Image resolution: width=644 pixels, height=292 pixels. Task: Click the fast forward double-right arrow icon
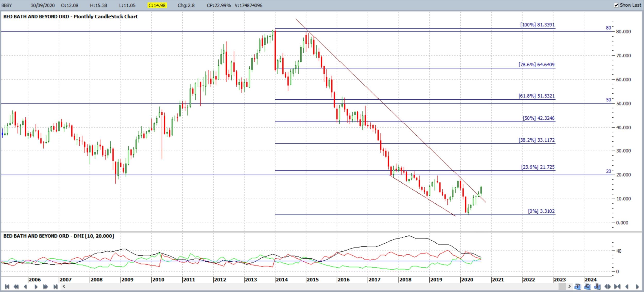(x=45, y=287)
